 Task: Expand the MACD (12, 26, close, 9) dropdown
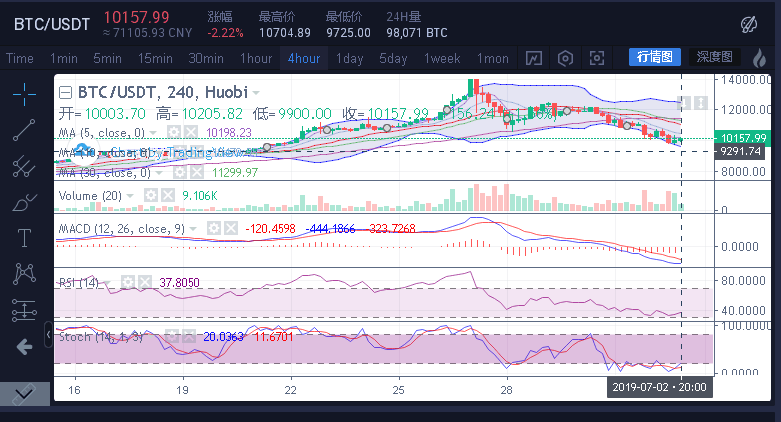point(193,229)
